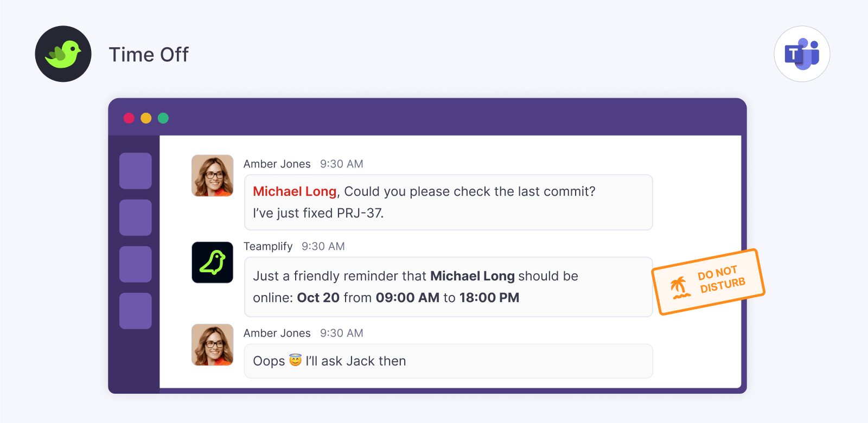Viewport: 868px width, 423px height.
Task: Select the "Oops I'll ask Jack then" message
Action: click(x=448, y=361)
